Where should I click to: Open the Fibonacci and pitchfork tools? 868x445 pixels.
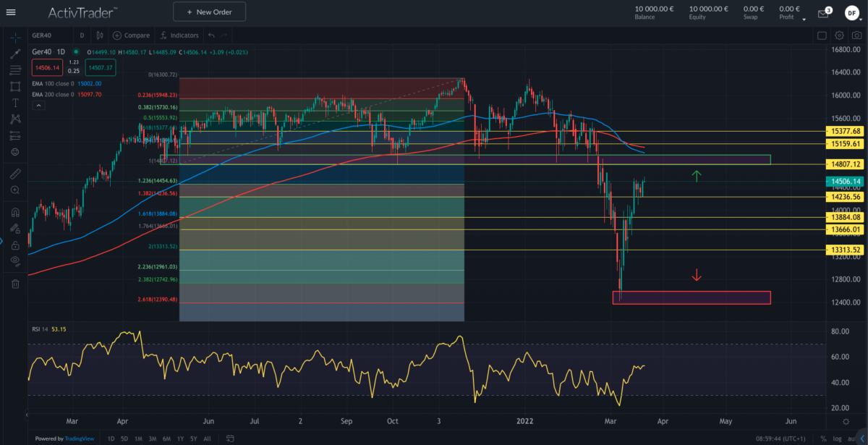click(15, 70)
